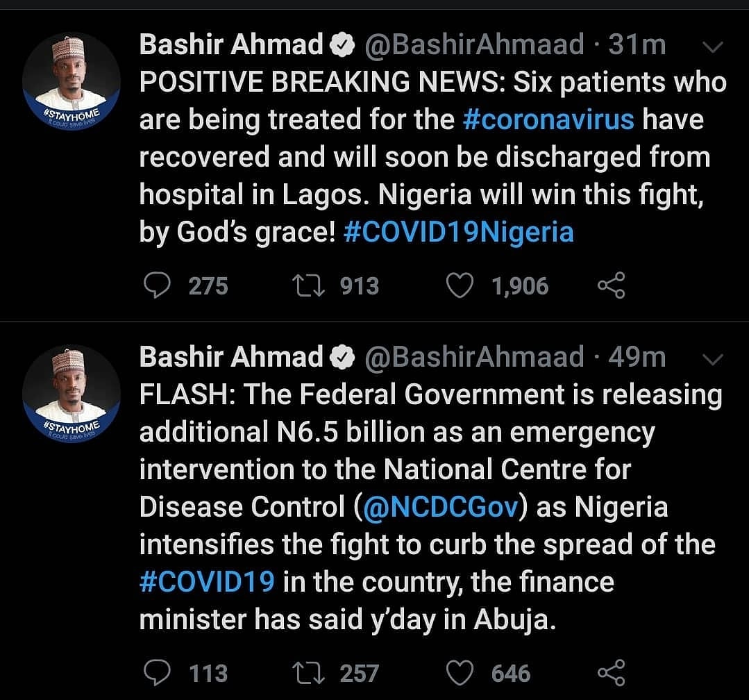Like the tweet with 646 likes
749x700 pixels.
pos(459,673)
